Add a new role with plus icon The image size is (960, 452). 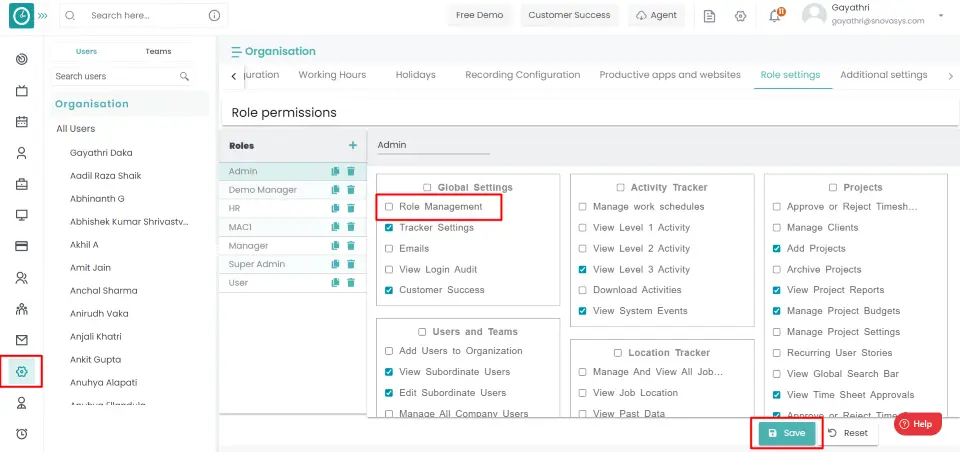[353, 145]
